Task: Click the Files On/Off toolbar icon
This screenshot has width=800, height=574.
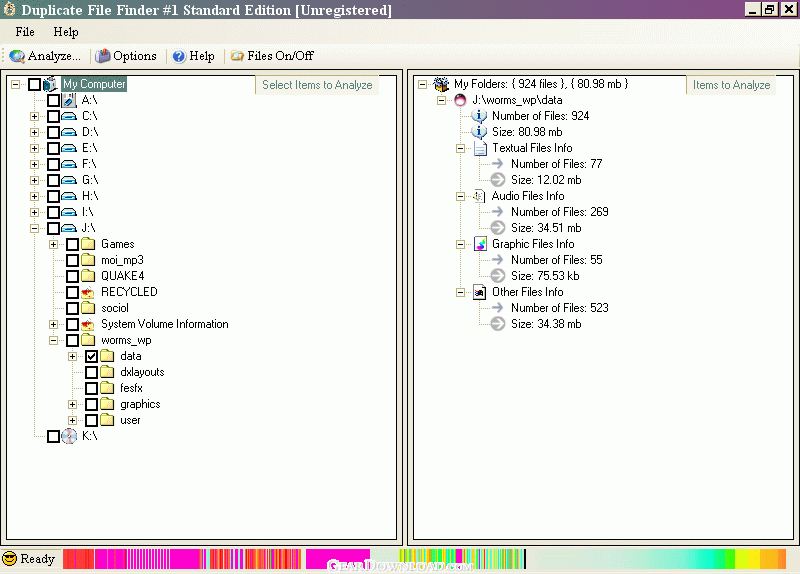Action: coord(237,56)
